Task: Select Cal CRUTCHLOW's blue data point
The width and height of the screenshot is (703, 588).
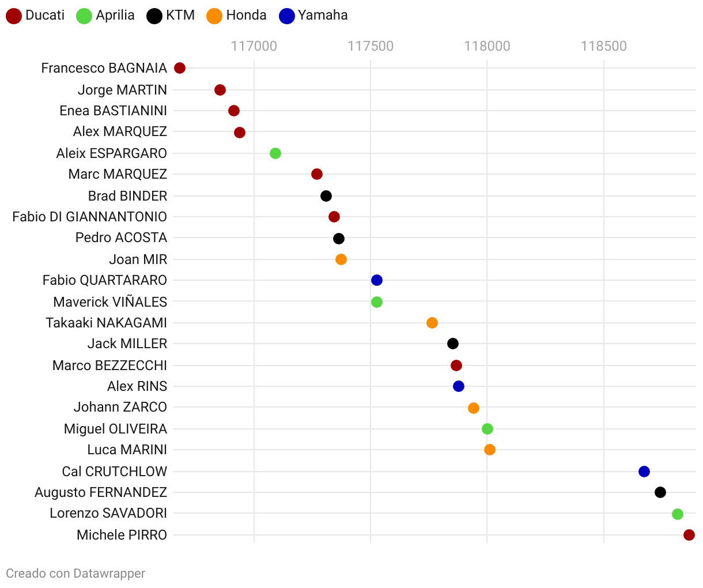Action: pos(644,472)
